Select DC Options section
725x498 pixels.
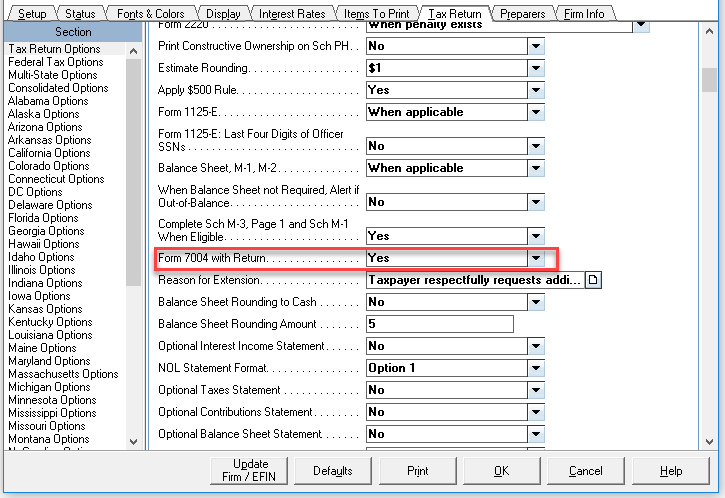35,192
